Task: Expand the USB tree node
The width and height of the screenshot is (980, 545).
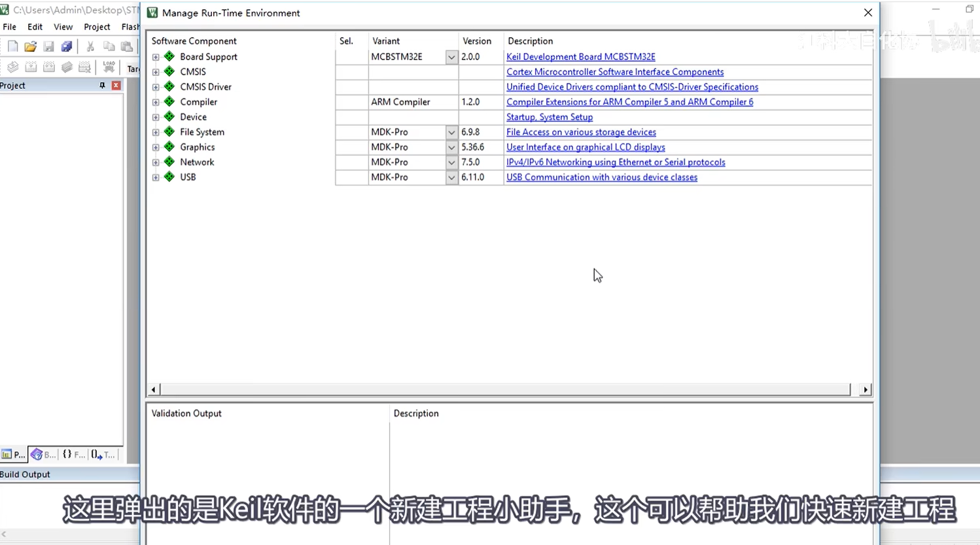Action: point(156,177)
